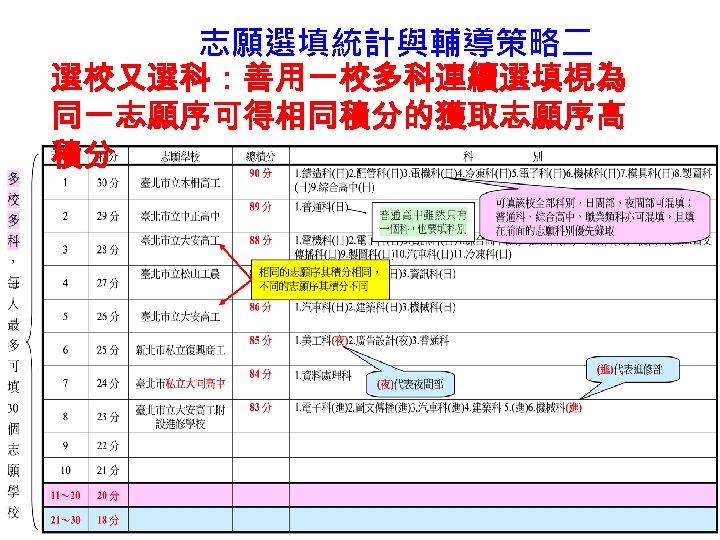Click the red heading line starting 選校又選科
720x540 pixels.
click(x=338, y=78)
